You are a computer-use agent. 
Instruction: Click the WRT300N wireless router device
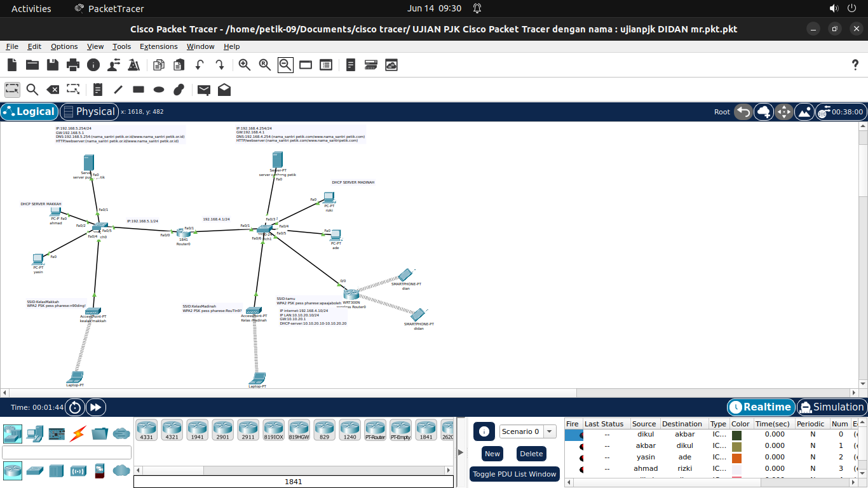pyautogui.click(x=351, y=295)
